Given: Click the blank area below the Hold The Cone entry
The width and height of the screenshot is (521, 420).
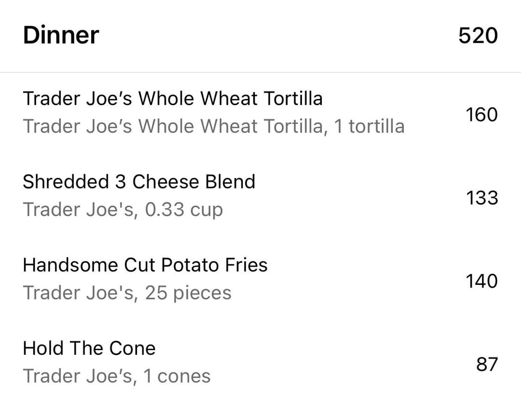Looking at the screenshot, I should tap(260, 404).
